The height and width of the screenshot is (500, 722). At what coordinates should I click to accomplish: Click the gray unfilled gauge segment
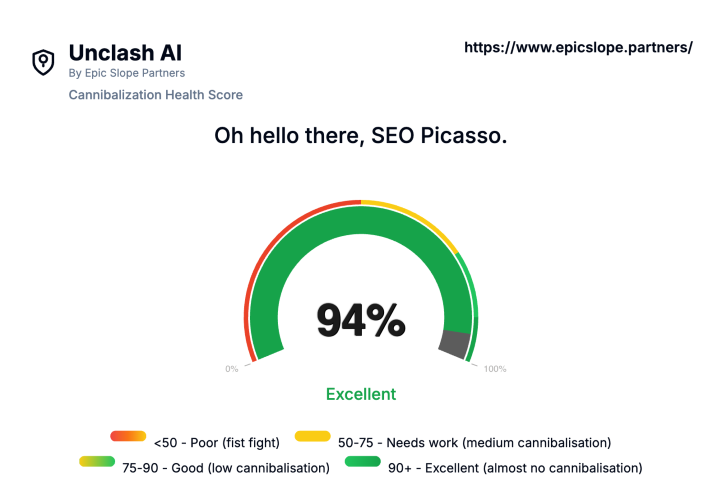(455, 344)
